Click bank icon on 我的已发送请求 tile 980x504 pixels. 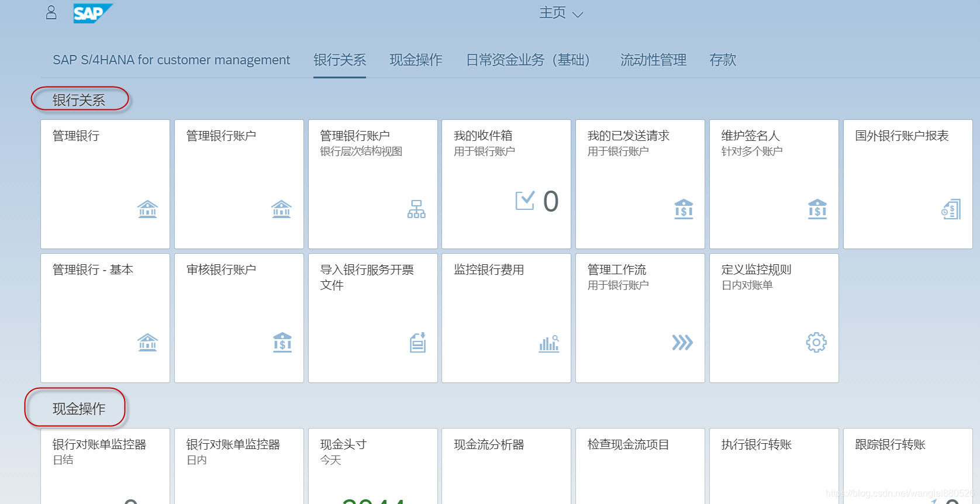pyautogui.click(x=684, y=209)
